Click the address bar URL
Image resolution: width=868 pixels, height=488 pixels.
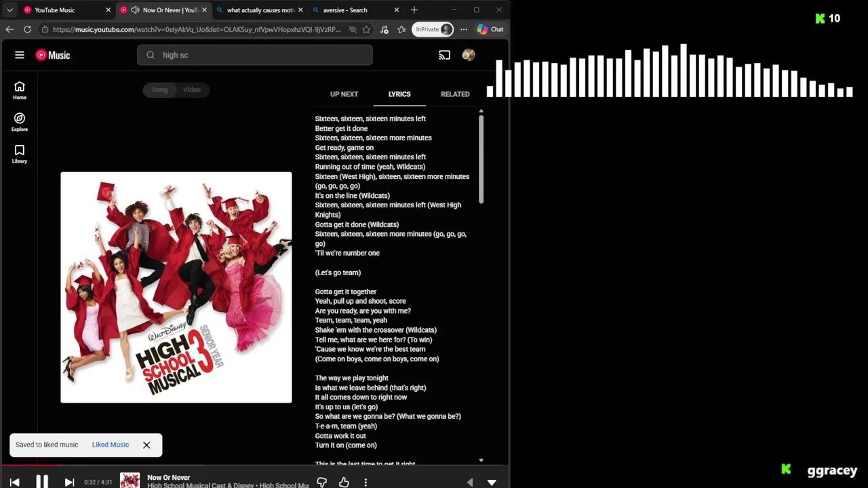point(197,29)
